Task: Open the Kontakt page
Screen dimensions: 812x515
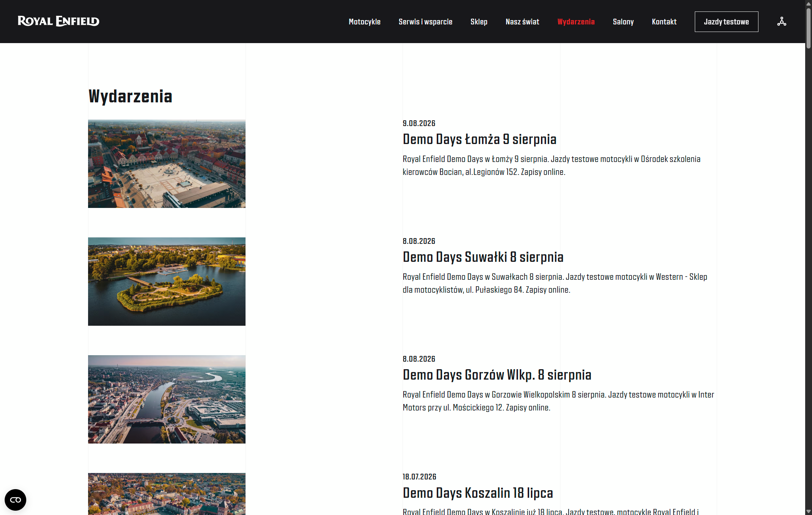Action: (x=664, y=22)
